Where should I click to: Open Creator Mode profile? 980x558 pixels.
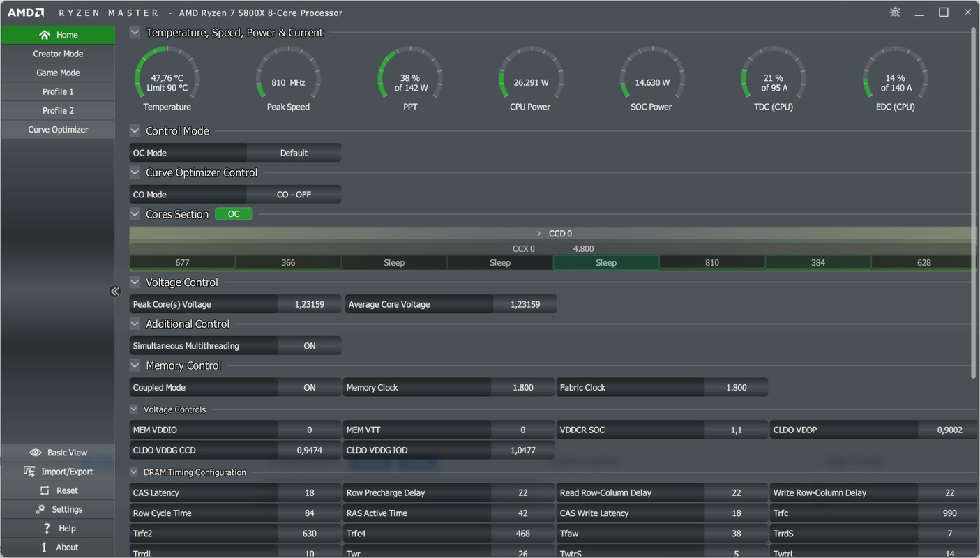(x=58, y=54)
